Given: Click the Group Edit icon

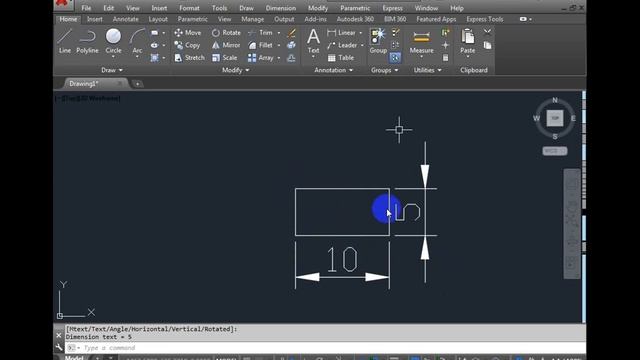Looking at the screenshot, I should [x=395, y=45].
